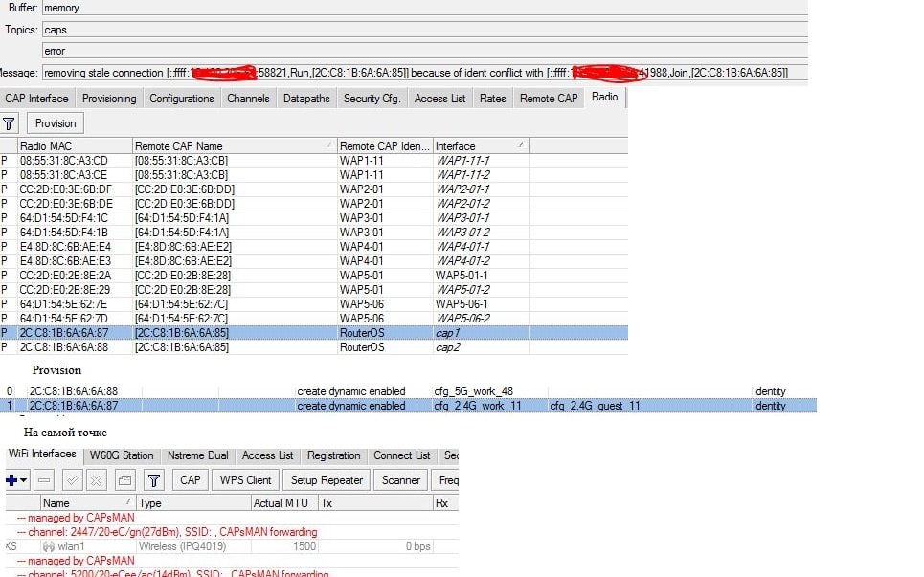924x577 pixels.
Task: Switch to the W60G Station tab
Action: (122, 455)
